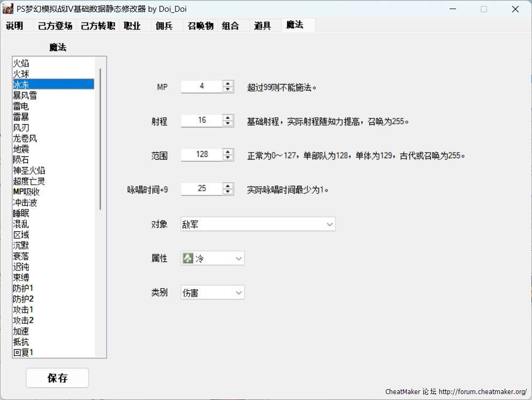
Task: Click the 射程 number input field
Action: click(202, 120)
